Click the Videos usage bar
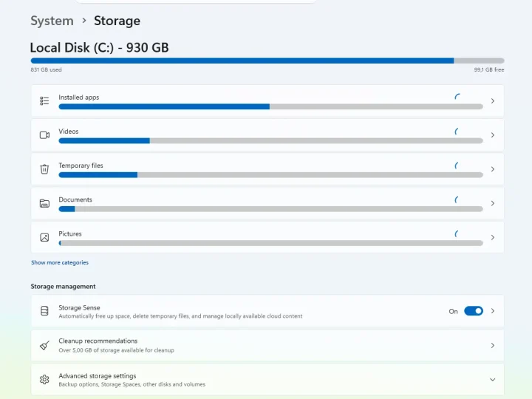This screenshot has height=399, width=532. point(270,141)
